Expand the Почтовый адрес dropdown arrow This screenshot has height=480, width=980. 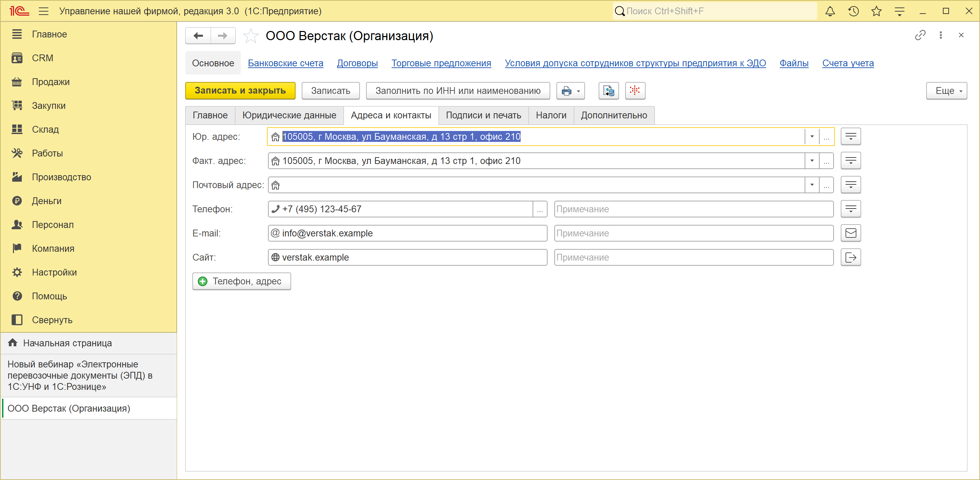tap(812, 185)
